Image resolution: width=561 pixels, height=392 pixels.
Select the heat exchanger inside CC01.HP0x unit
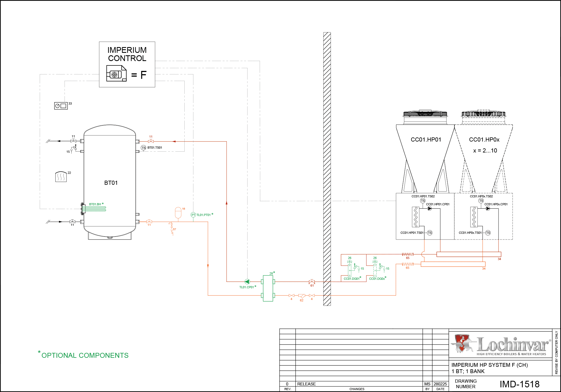pos(474,217)
